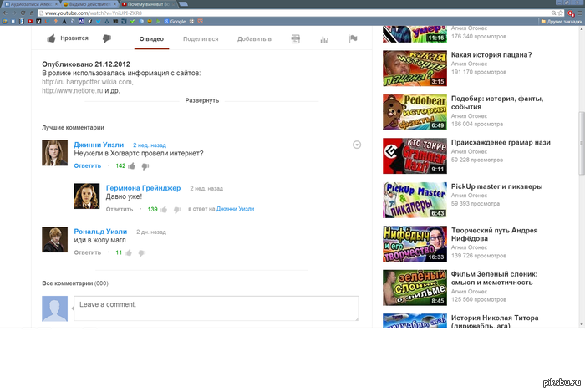Click the report flag icon
This screenshot has width=585, height=392.
pos(354,38)
